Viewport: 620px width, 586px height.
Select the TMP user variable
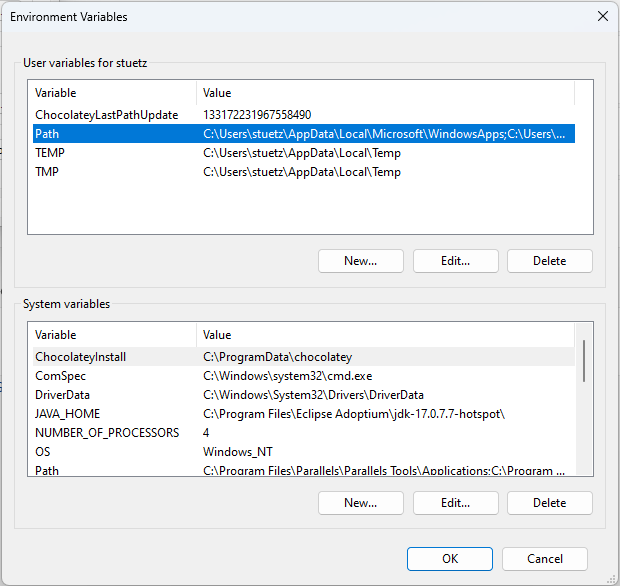[304, 172]
